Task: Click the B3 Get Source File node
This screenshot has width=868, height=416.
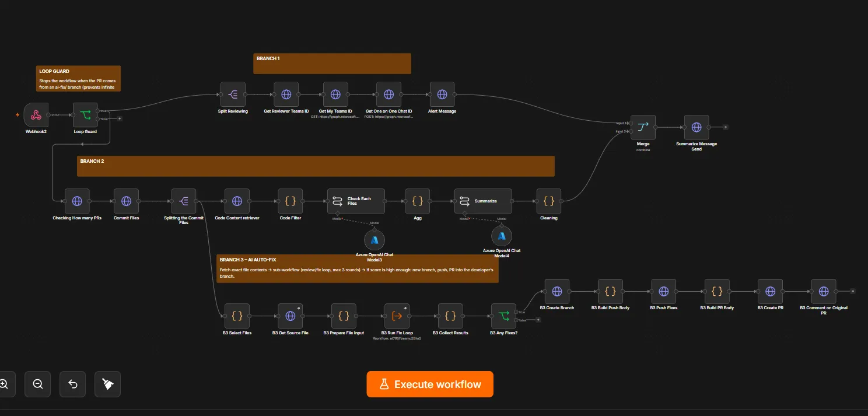Action: tap(290, 316)
